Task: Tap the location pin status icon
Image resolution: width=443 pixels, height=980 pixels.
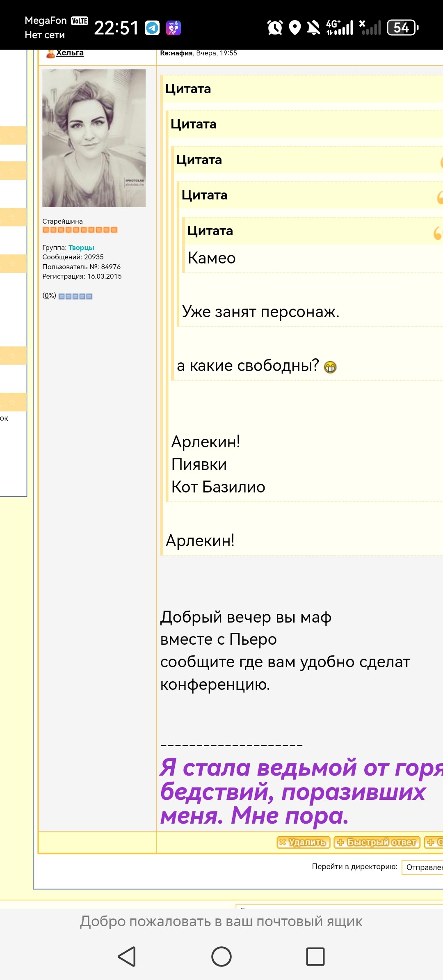Action: tap(295, 27)
